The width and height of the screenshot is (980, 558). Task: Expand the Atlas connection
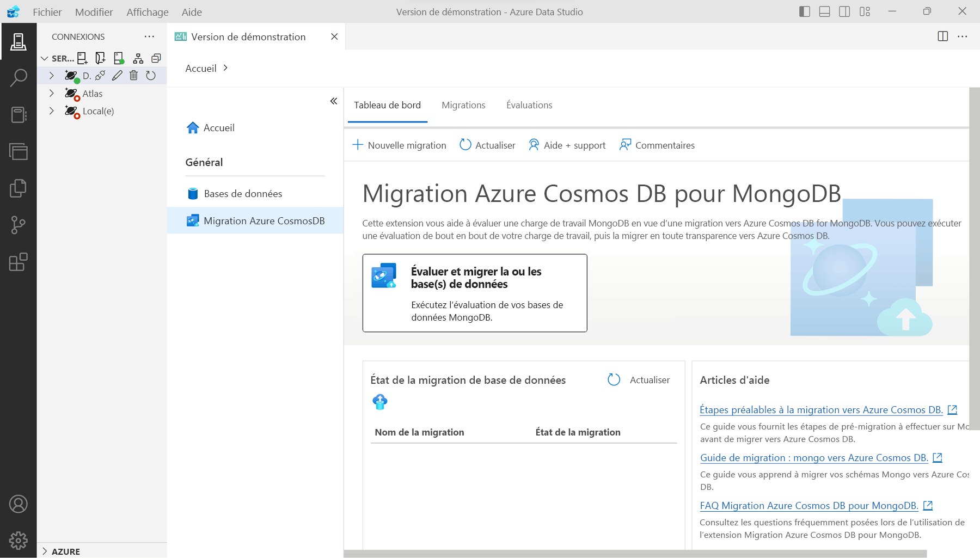[52, 93]
